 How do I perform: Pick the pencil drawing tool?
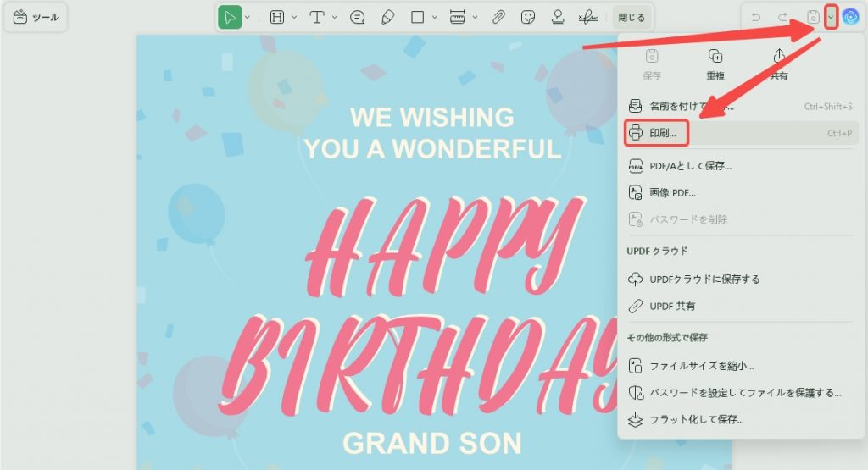[x=388, y=18]
